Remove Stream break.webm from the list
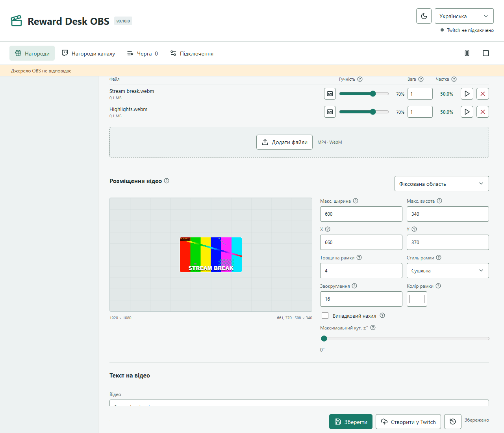 (x=483, y=94)
